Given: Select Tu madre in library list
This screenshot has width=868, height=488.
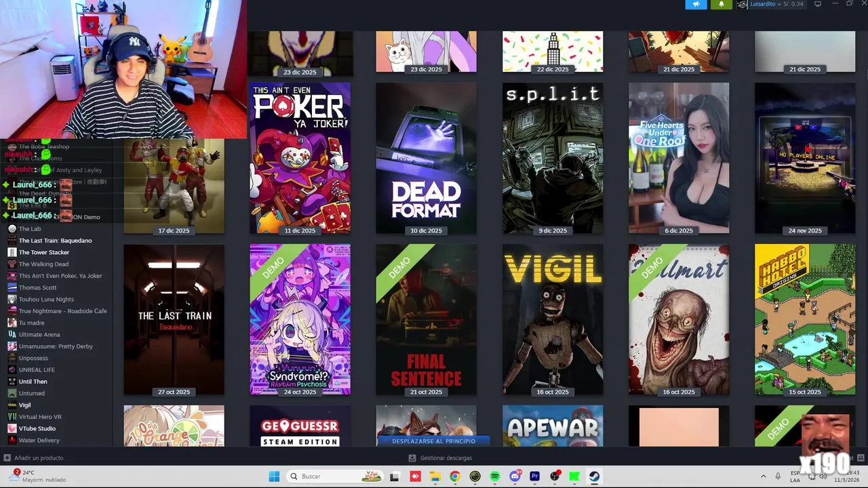Looking at the screenshot, I should click(x=31, y=323).
